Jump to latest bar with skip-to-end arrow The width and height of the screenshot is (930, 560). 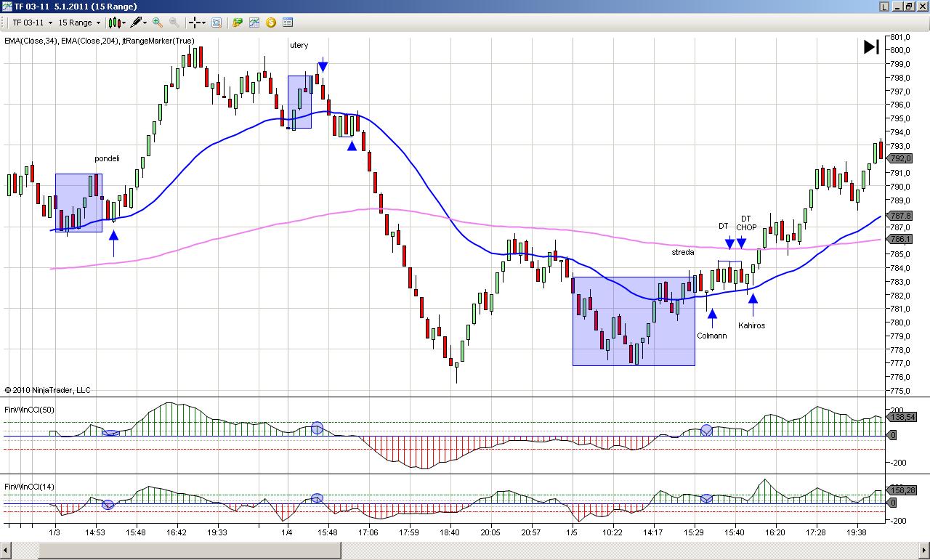(x=871, y=47)
